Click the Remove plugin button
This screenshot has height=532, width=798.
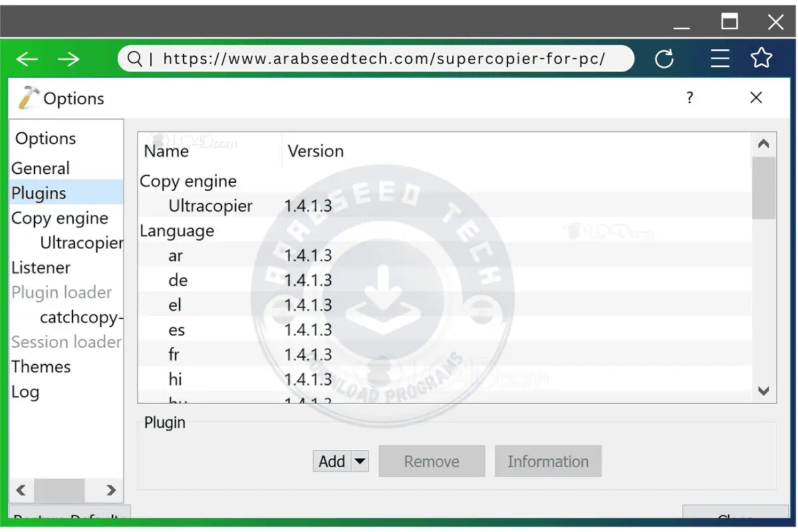tap(432, 461)
